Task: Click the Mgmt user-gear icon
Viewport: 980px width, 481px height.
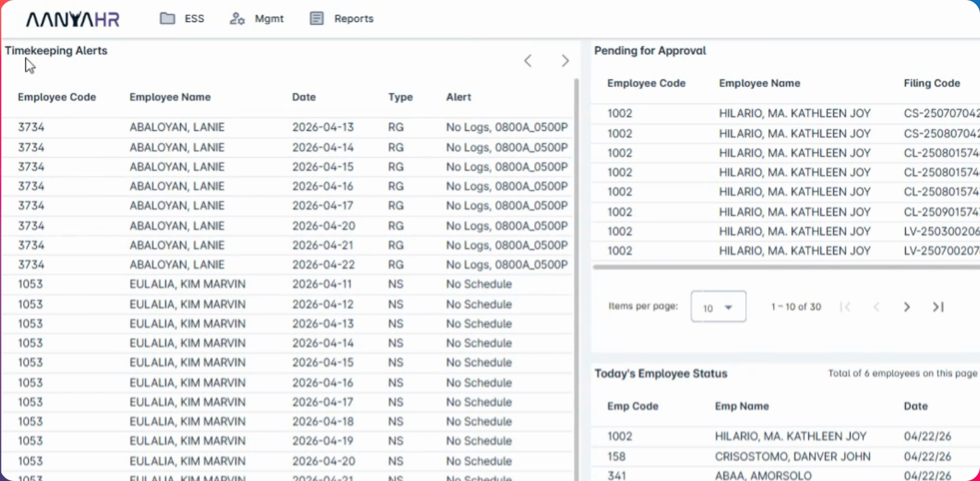Action: coord(237,19)
